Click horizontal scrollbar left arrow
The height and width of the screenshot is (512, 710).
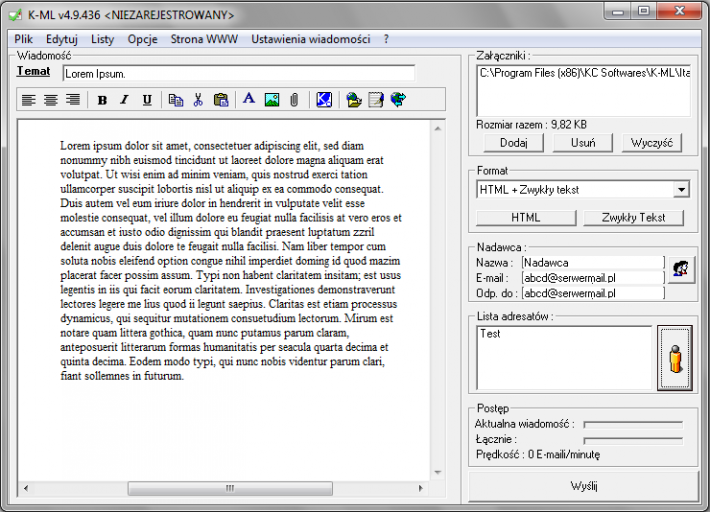(x=26, y=488)
